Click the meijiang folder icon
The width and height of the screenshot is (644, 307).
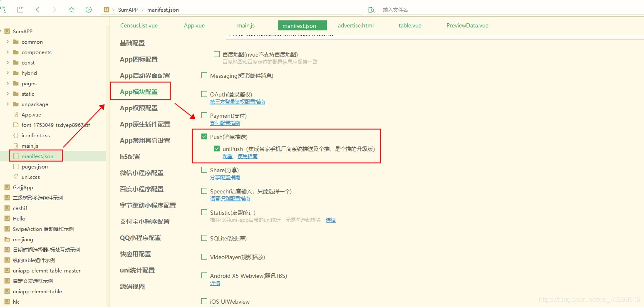pyautogui.click(x=7, y=239)
